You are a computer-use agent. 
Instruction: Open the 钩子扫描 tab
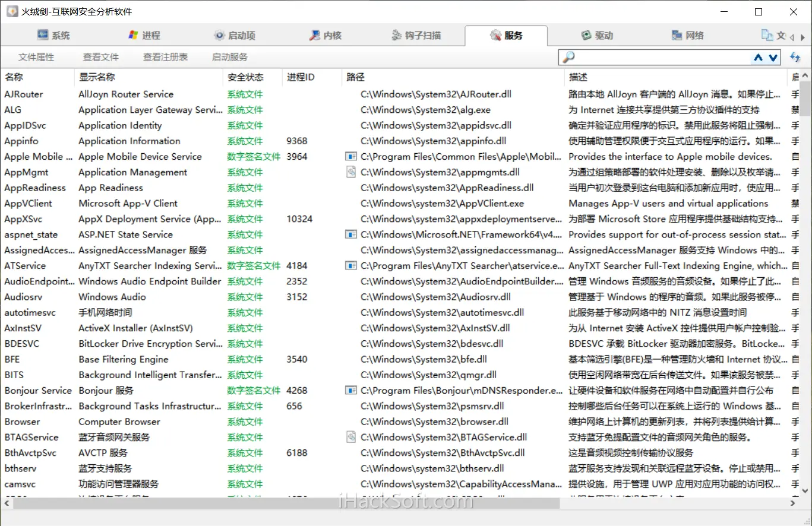pos(416,36)
